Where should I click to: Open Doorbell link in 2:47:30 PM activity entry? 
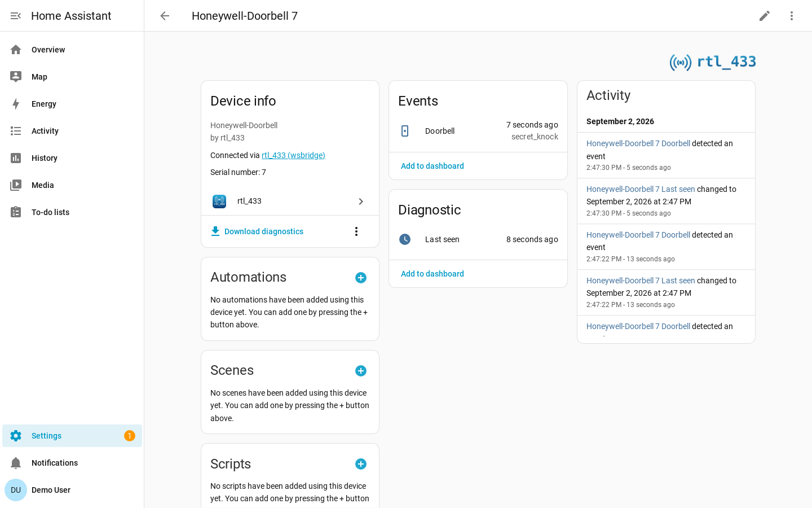pyautogui.click(x=638, y=143)
